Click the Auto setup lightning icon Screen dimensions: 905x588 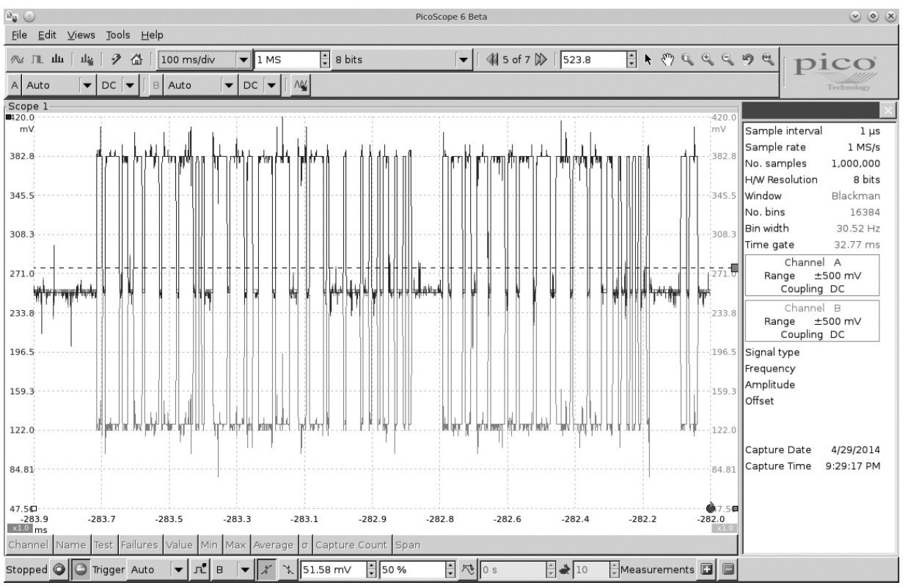click(116, 59)
